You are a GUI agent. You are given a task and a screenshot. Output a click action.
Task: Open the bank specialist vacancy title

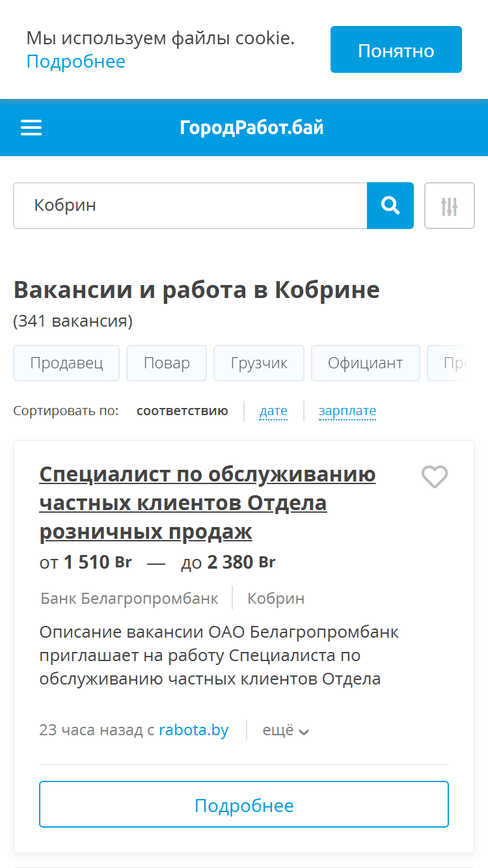[208, 503]
